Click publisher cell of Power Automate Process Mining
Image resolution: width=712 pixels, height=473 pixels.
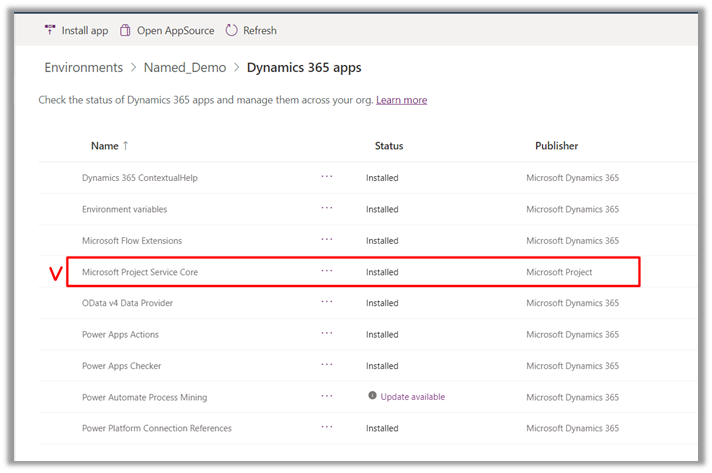572,397
